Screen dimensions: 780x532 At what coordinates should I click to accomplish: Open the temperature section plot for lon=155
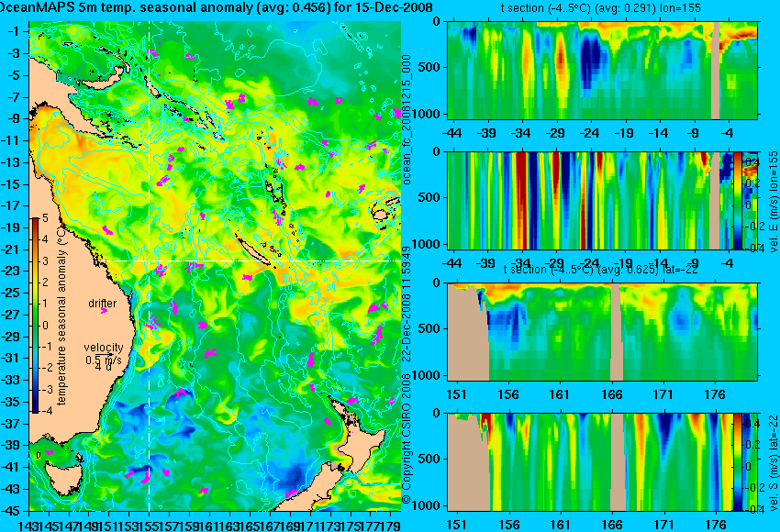[602, 70]
